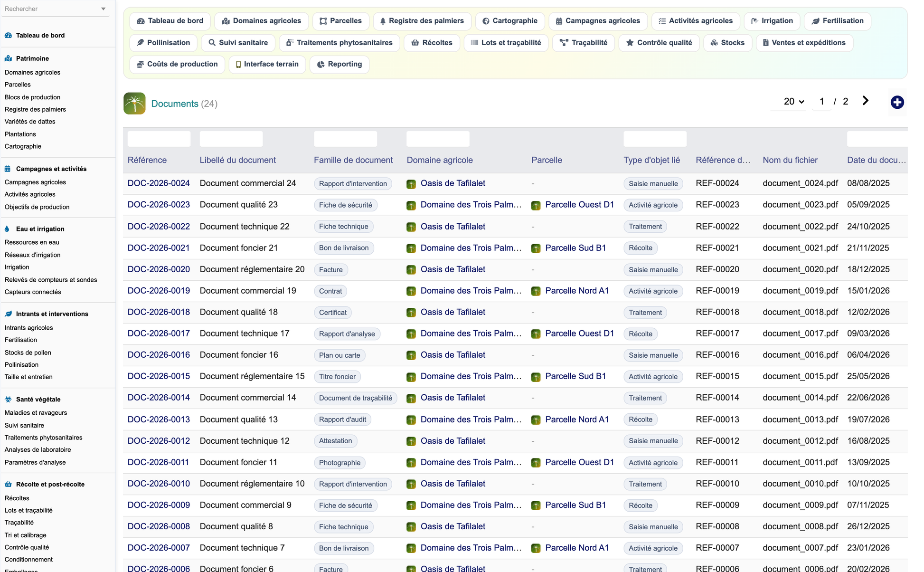This screenshot has height=572, width=924.
Task: Click the Libellé du document column header
Action: 237,160
